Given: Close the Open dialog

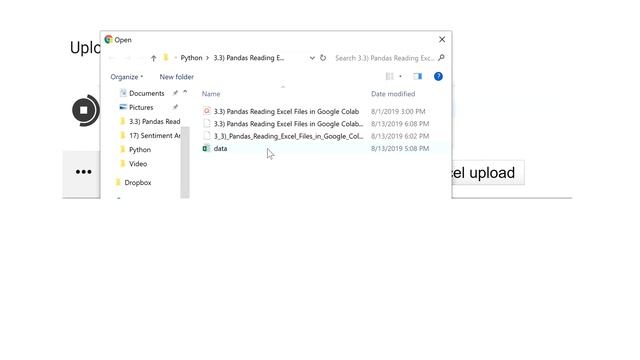Looking at the screenshot, I should [442, 40].
